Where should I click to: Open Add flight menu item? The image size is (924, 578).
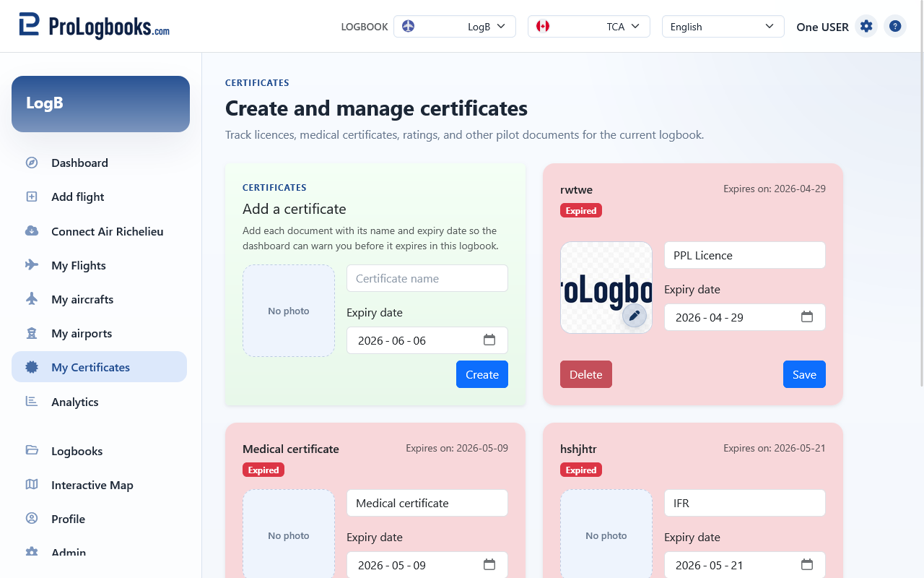click(99, 197)
